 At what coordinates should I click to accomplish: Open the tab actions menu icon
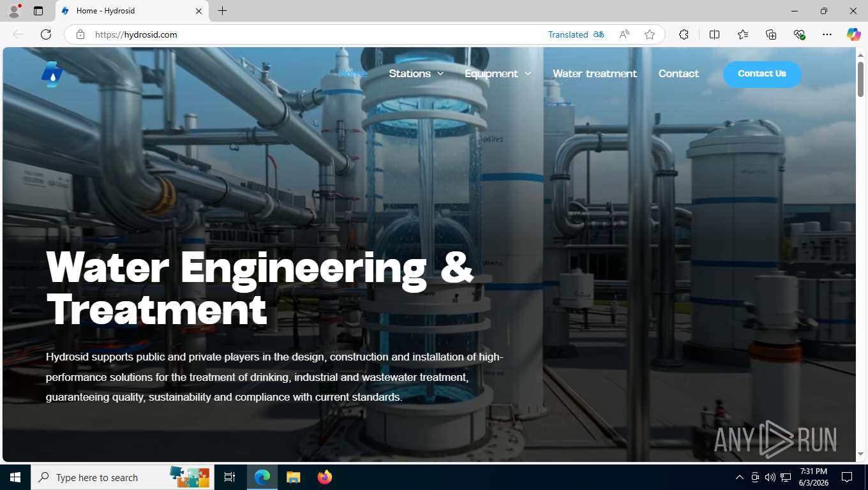coord(38,11)
